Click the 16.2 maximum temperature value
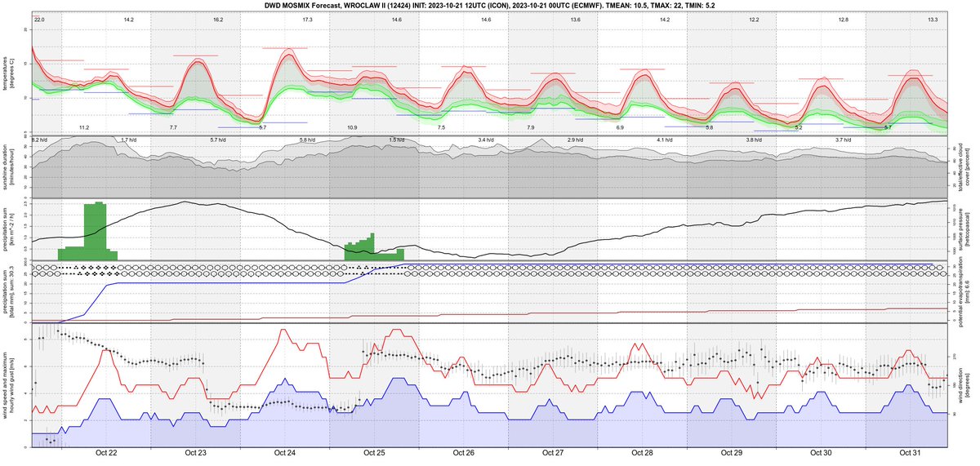980x466 pixels. click(218, 19)
